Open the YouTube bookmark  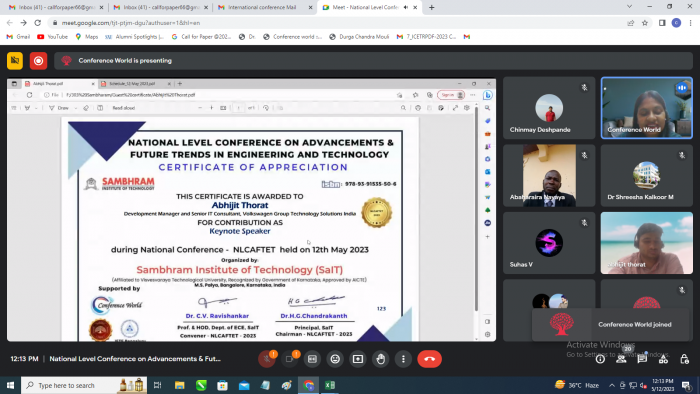[x=53, y=37]
